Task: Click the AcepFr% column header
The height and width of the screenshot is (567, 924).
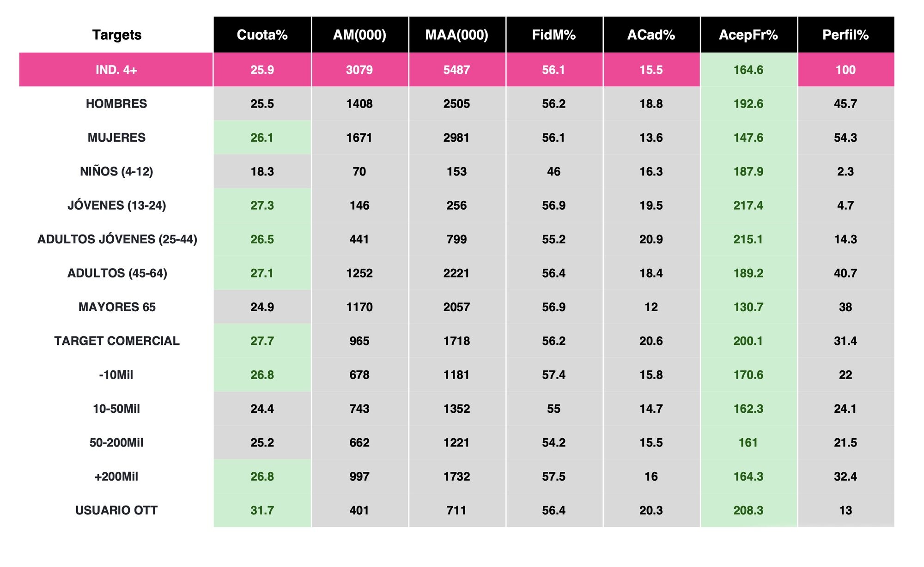Action: click(x=748, y=35)
